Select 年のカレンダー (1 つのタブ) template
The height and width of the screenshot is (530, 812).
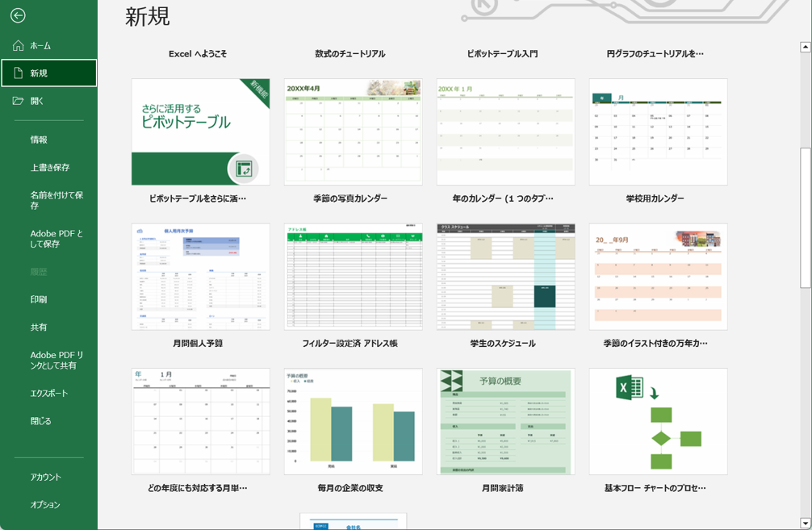tap(505, 132)
